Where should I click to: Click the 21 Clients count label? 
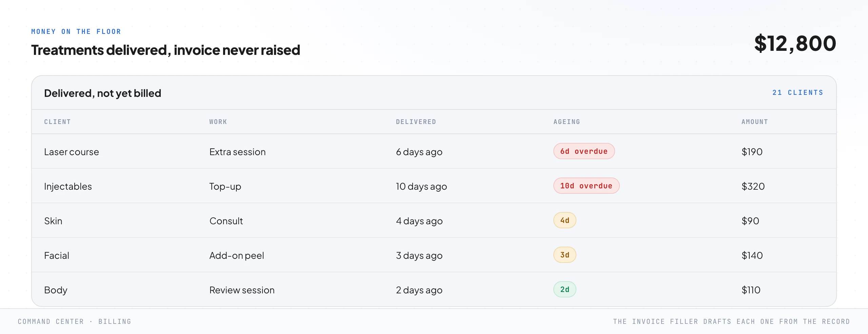click(x=798, y=92)
